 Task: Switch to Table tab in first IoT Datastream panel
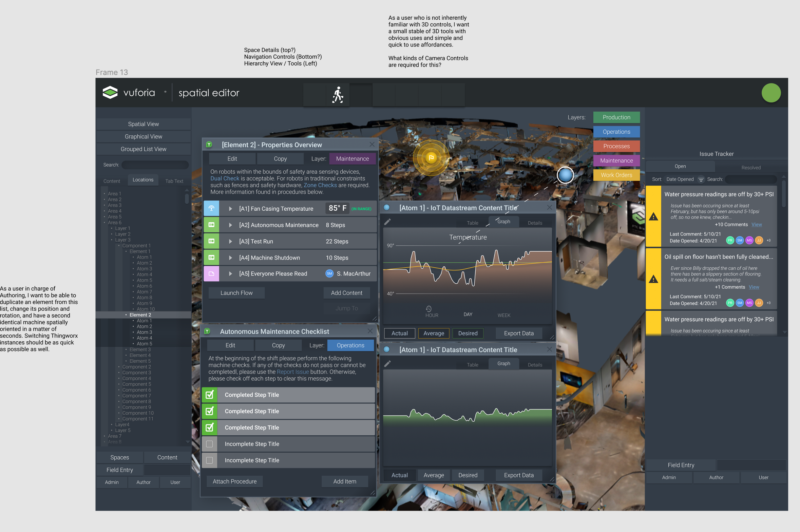(472, 223)
